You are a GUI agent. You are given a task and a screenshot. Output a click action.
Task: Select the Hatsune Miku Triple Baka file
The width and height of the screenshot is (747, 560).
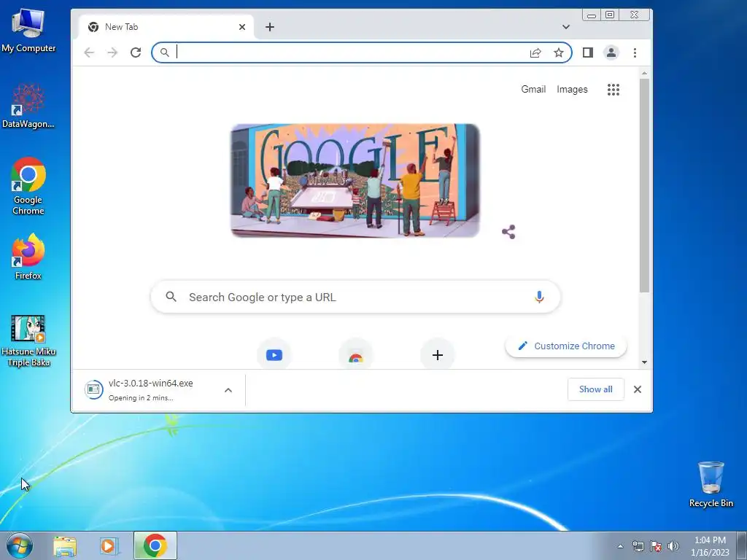tap(28, 341)
